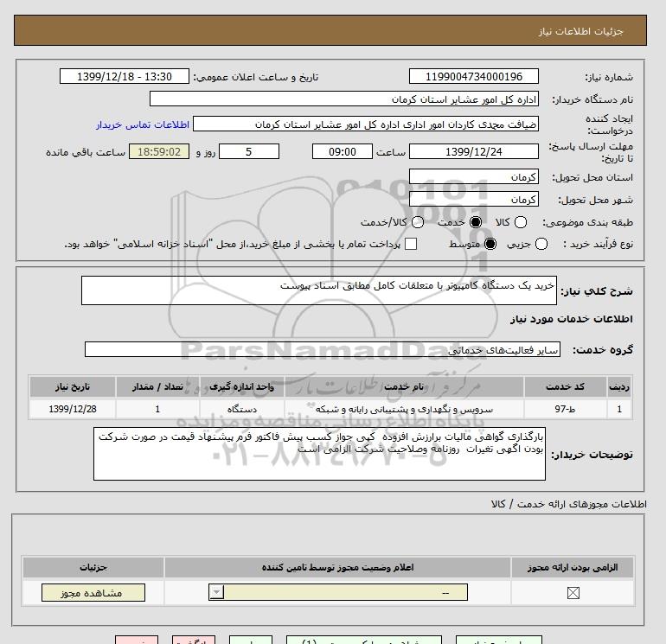
Task: Click the شماره نیاز field 1199004734000196
Action: tap(474, 77)
